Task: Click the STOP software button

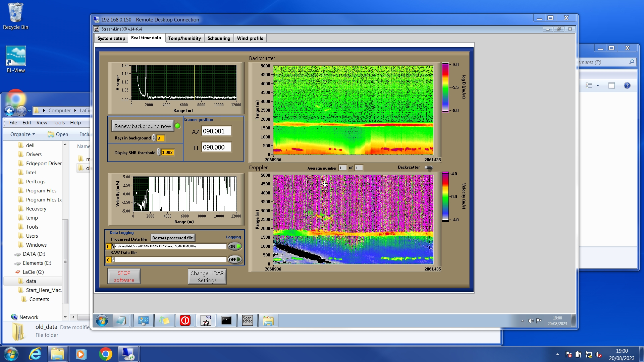Action: (124, 277)
